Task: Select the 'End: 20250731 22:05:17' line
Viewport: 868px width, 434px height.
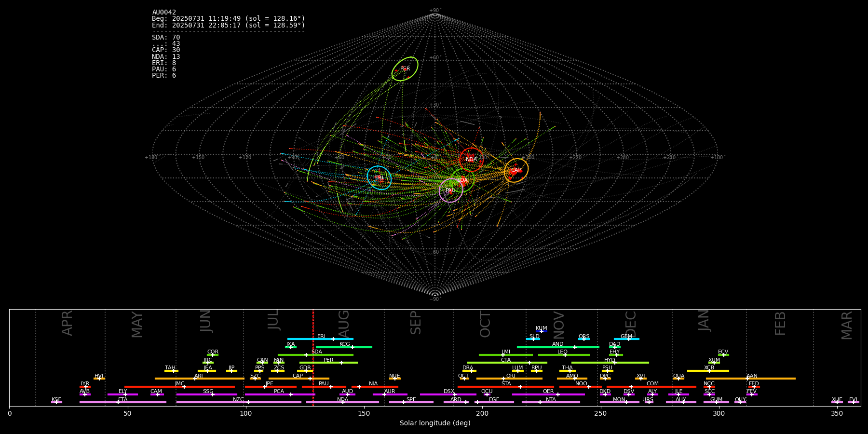Action: [229, 25]
